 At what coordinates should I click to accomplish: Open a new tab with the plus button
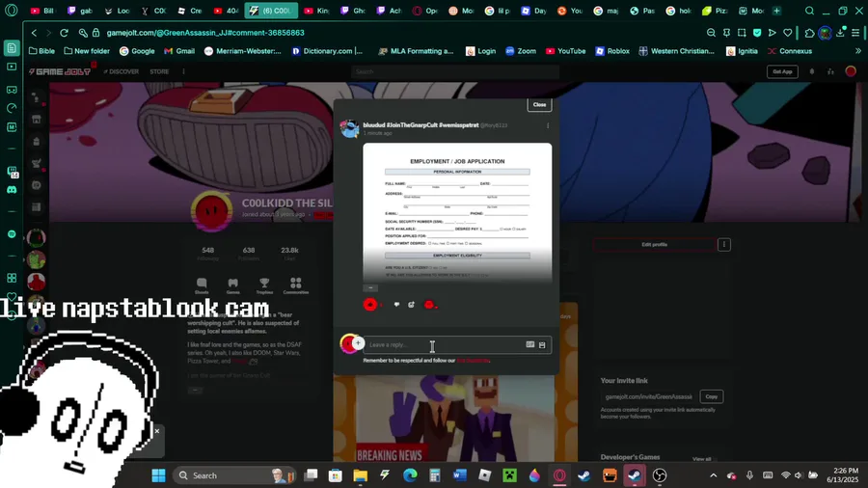coord(776,11)
